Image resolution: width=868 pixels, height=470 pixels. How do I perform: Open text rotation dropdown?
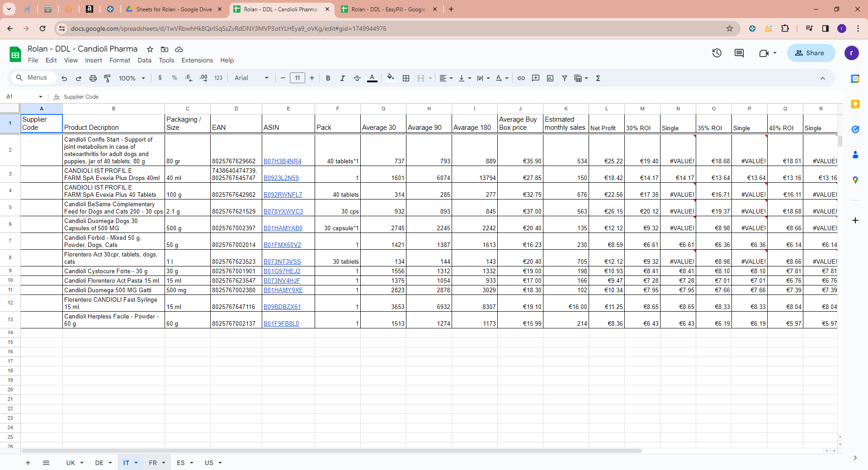point(502,78)
